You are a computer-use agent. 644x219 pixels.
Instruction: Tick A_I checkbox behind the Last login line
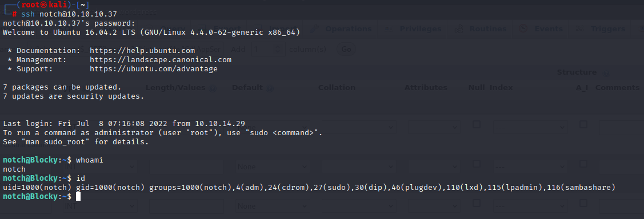pos(583,124)
